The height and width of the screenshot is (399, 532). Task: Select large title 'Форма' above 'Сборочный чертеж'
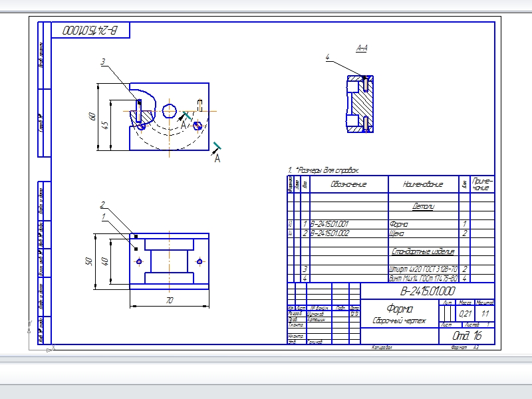tap(400, 309)
